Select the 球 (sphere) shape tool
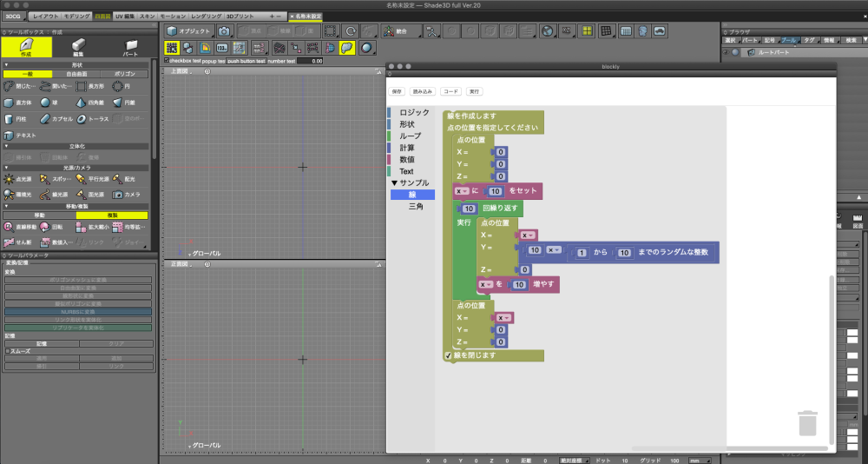868x464 pixels. pyautogui.click(x=49, y=103)
